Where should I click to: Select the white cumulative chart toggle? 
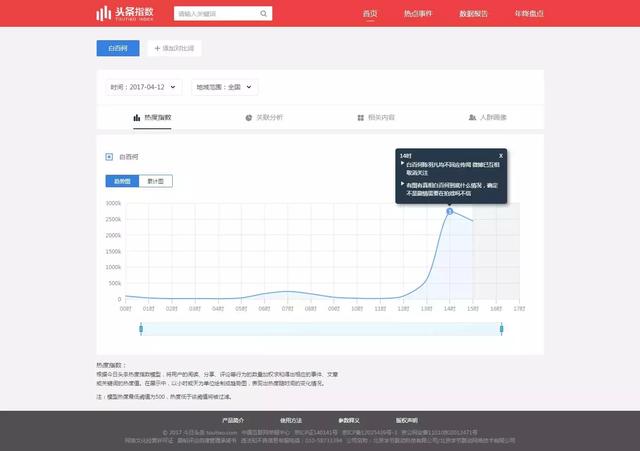(x=156, y=181)
